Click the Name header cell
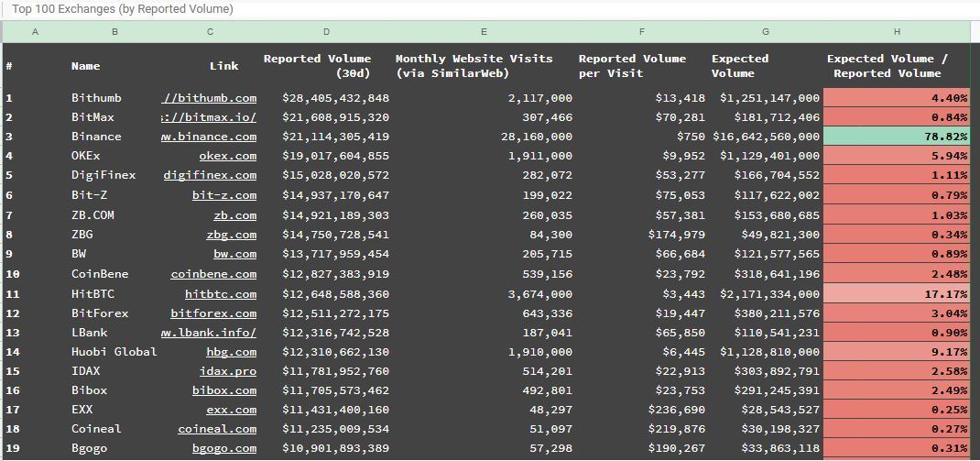The height and width of the screenshot is (461, 980). pyautogui.click(x=114, y=66)
